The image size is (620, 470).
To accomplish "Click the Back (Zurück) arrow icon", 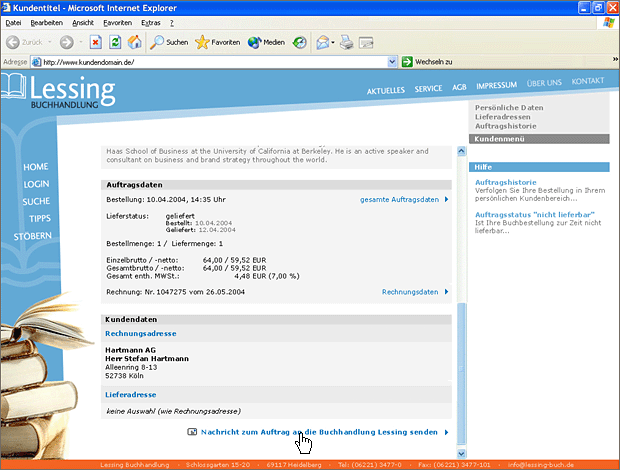I will point(13,42).
